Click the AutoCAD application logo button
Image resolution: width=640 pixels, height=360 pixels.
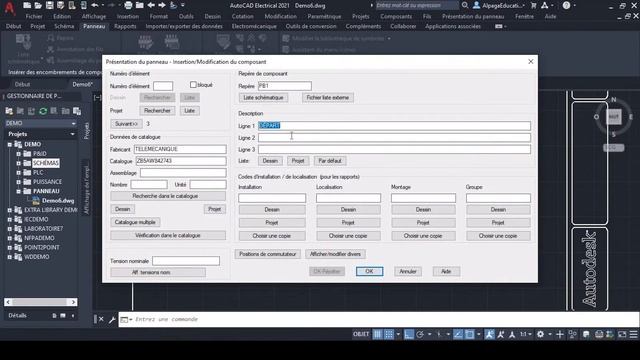(x=9, y=8)
